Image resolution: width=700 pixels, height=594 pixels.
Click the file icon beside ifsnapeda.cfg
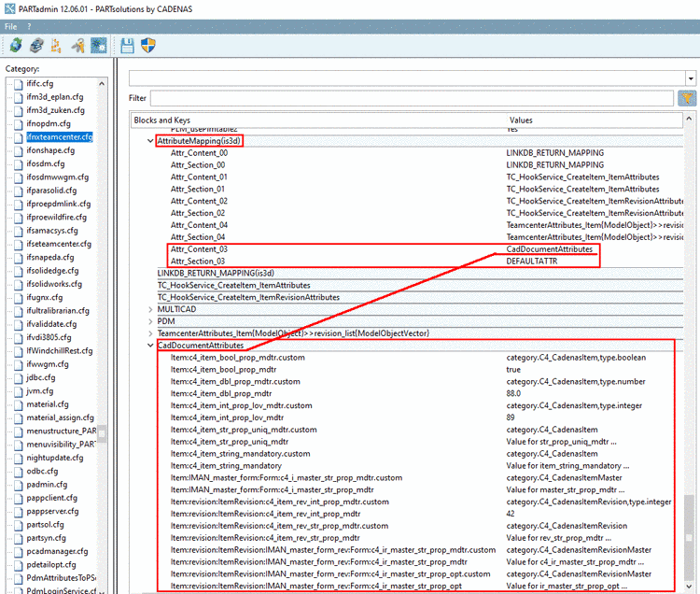(x=19, y=258)
